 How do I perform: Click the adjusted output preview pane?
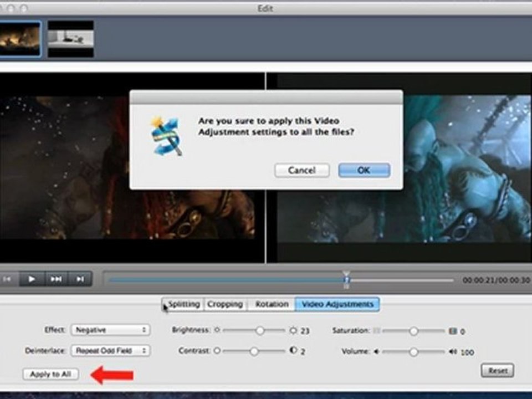(400, 167)
